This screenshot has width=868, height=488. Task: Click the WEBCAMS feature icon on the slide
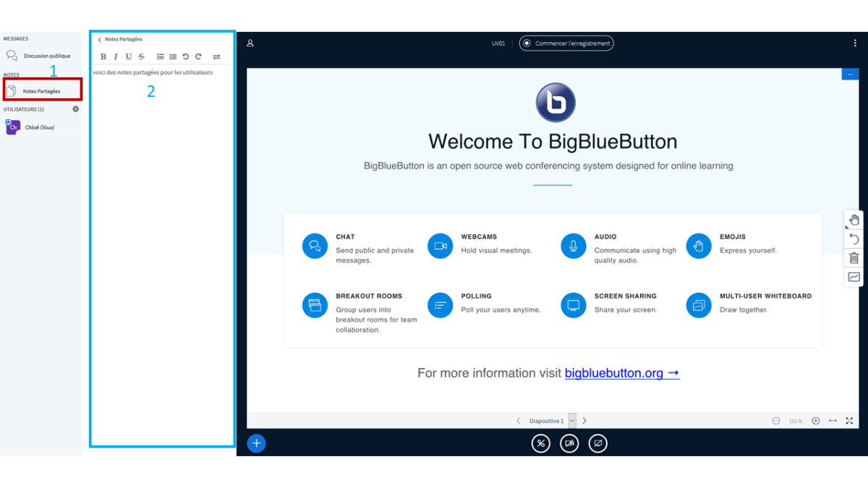click(x=440, y=246)
